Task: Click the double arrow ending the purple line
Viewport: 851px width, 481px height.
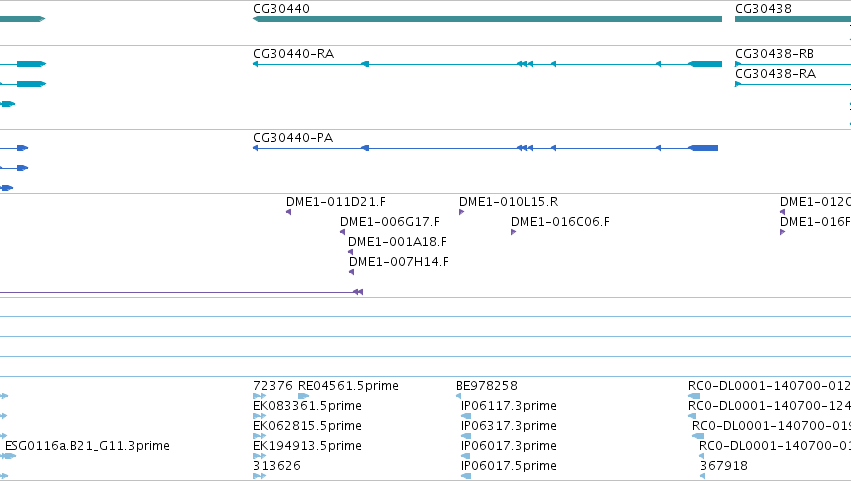Action: tap(358, 292)
